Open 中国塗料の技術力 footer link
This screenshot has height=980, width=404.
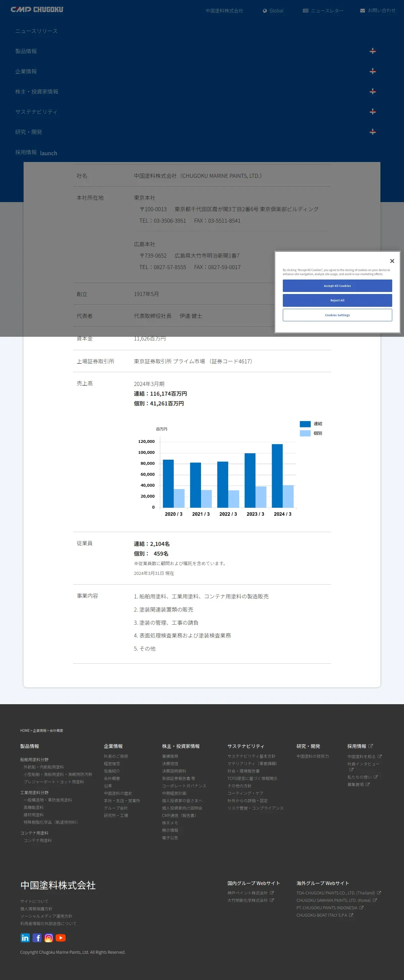313,756
